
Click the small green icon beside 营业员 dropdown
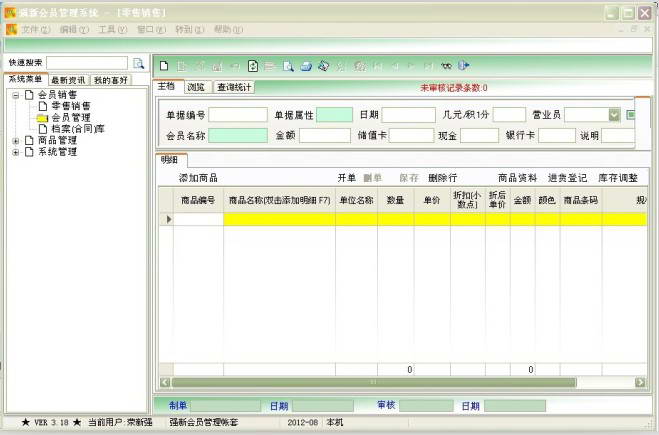[x=630, y=114]
